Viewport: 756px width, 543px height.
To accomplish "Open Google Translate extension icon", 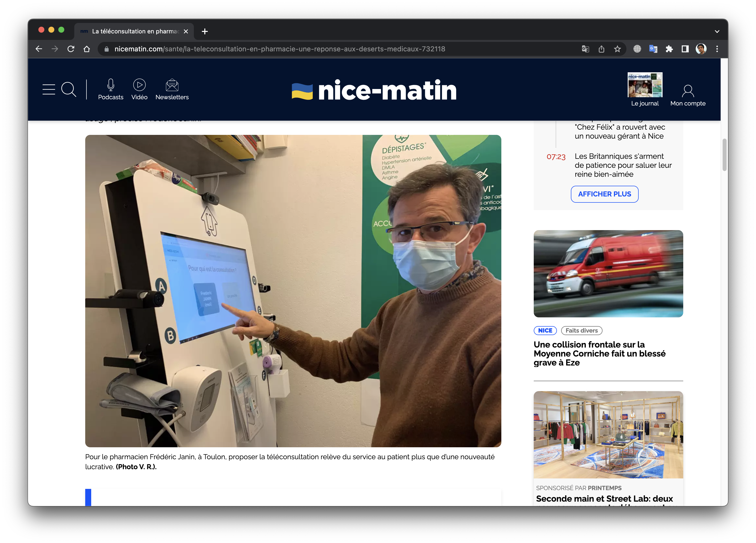I will (653, 49).
